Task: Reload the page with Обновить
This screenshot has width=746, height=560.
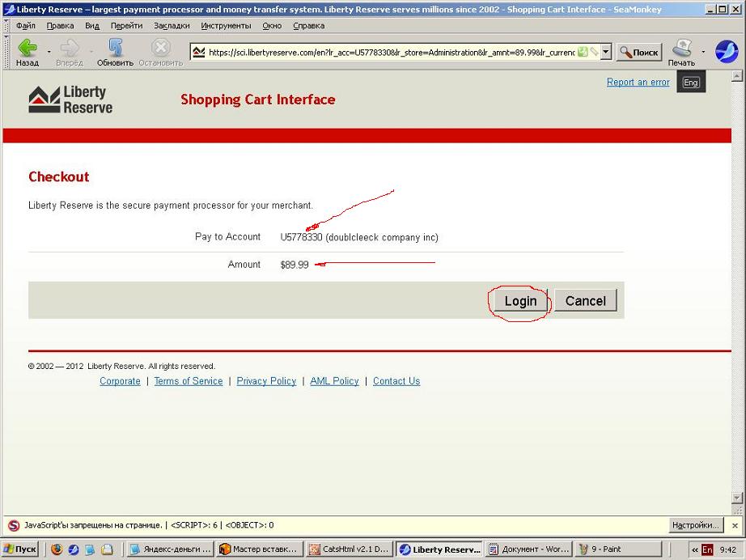Action: [x=115, y=53]
